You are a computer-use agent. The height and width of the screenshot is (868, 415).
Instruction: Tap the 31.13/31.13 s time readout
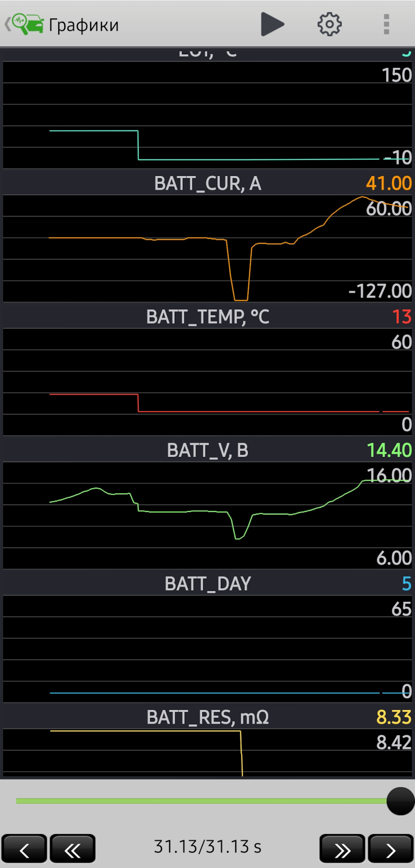click(207, 847)
